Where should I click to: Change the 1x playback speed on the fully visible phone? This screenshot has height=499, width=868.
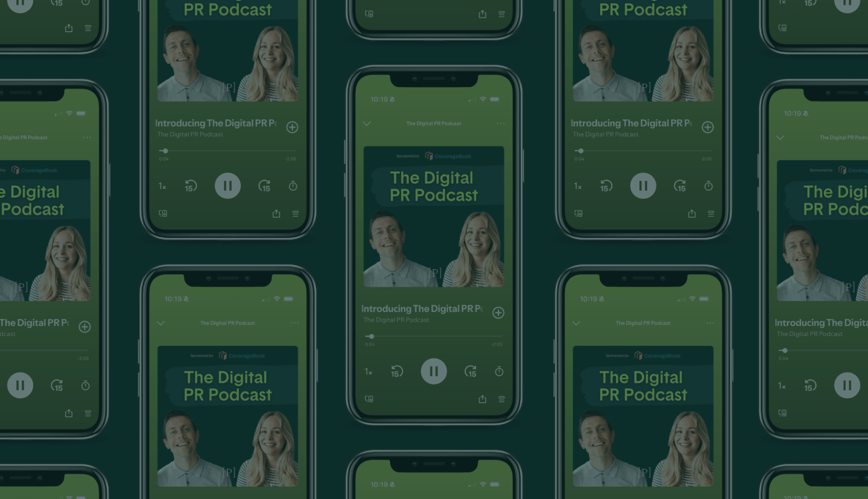(368, 372)
